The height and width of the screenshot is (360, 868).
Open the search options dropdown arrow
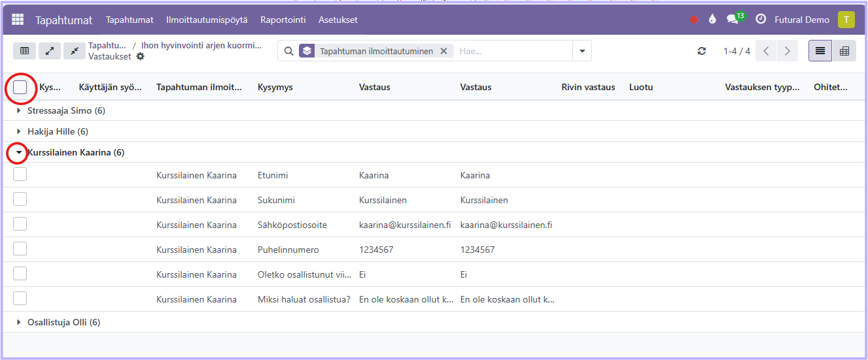click(x=582, y=51)
